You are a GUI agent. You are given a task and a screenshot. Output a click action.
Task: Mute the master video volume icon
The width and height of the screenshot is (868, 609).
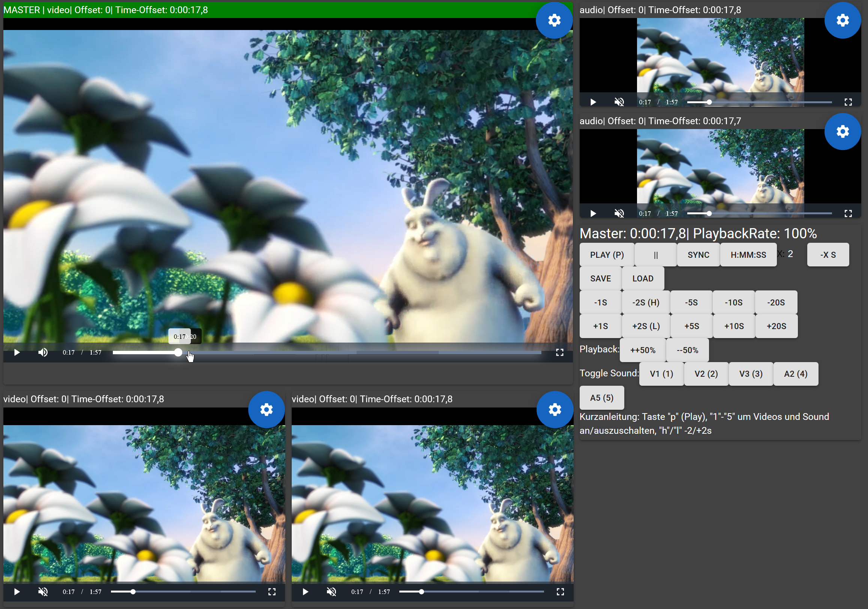pyautogui.click(x=43, y=353)
